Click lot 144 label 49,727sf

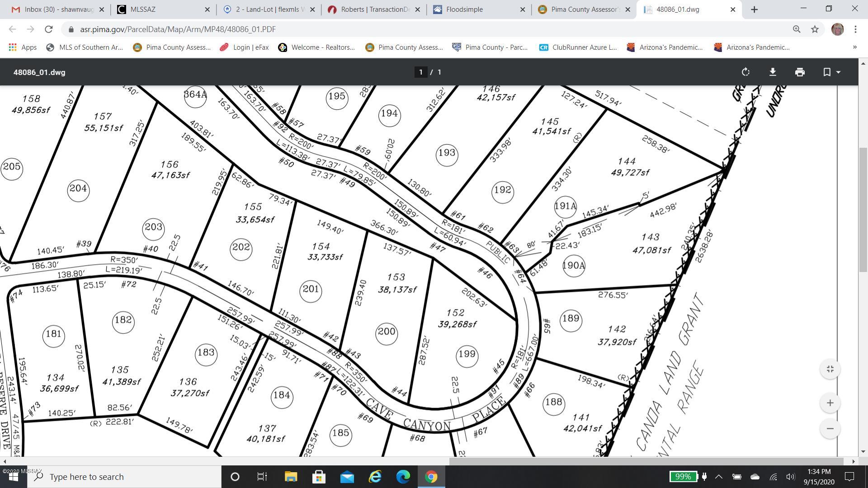(630, 172)
